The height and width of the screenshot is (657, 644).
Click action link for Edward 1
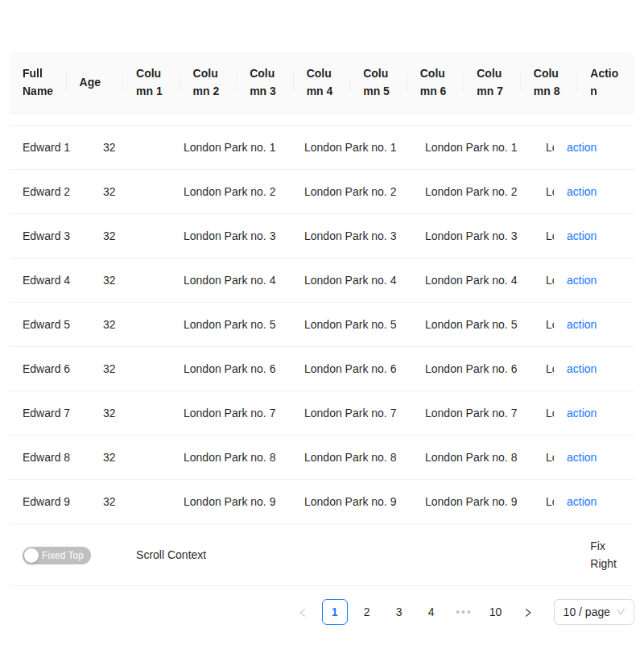pos(581,147)
